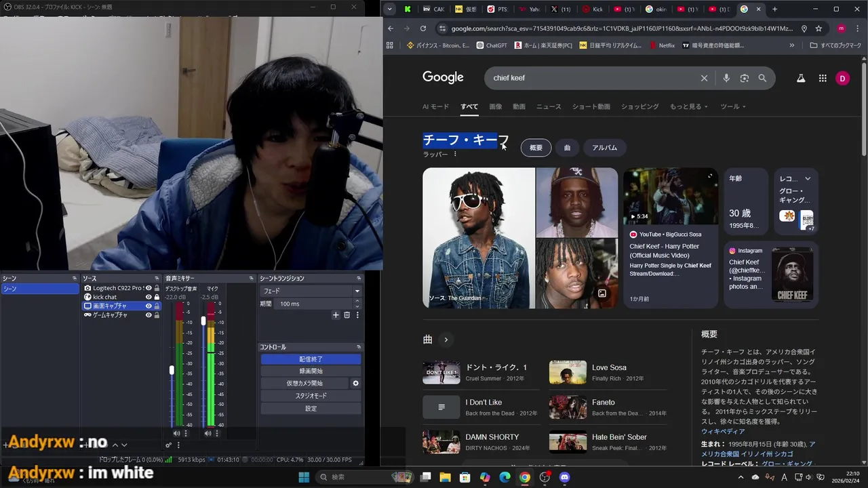Open デスクトップ音声 channel options menu
The height and width of the screenshot is (488, 868).
[x=186, y=433]
